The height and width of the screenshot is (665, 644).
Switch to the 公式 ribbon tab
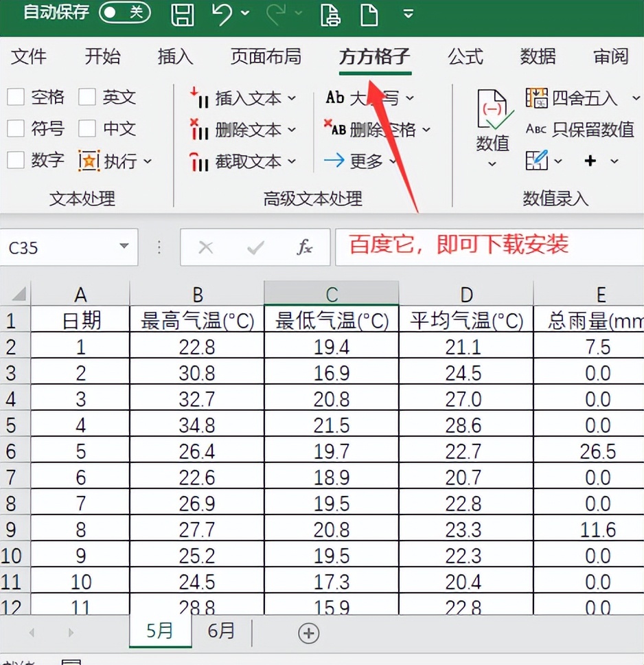click(x=465, y=58)
